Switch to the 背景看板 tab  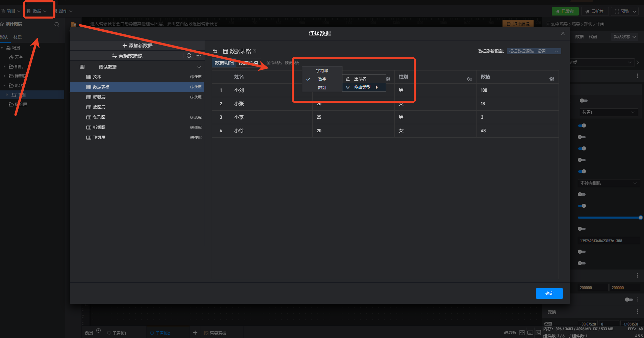(215, 333)
